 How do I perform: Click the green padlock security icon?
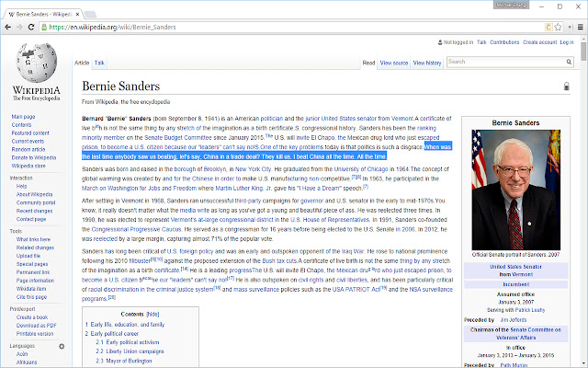click(x=44, y=27)
